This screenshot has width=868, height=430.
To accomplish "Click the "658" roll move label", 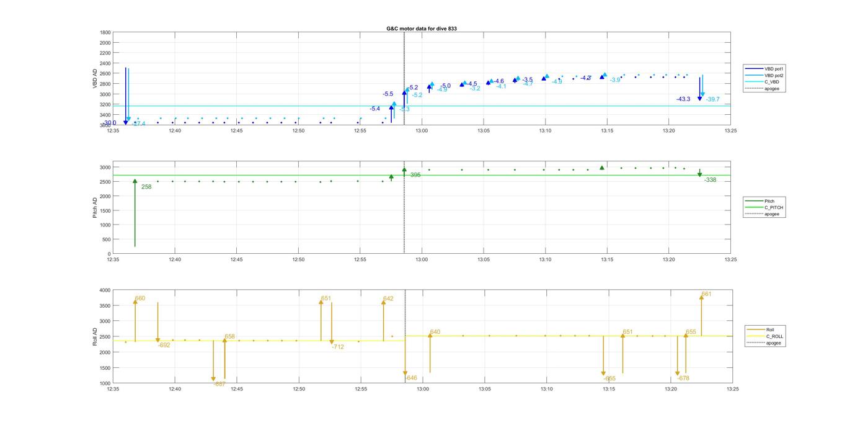I will 230,336.
